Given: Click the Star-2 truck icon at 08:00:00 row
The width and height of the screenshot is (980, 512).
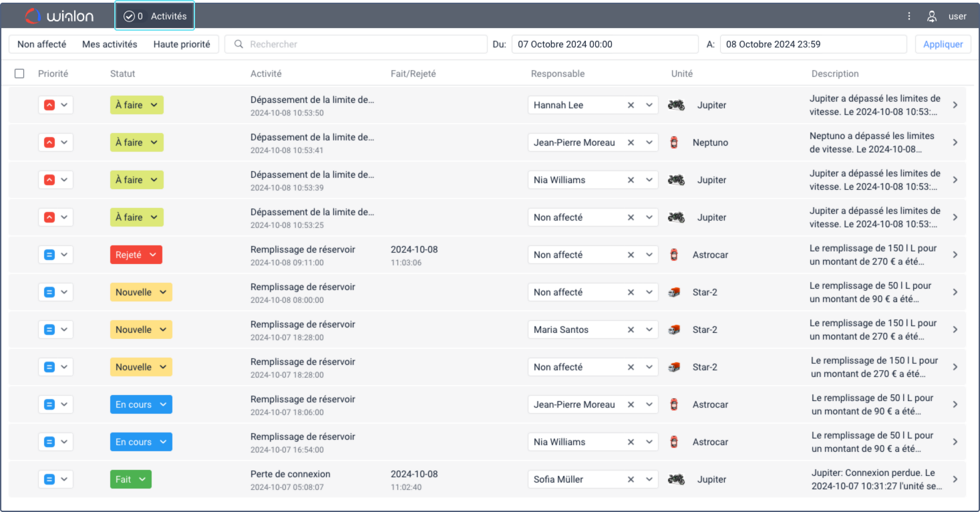Looking at the screenshot, I should tap(674, 292).
